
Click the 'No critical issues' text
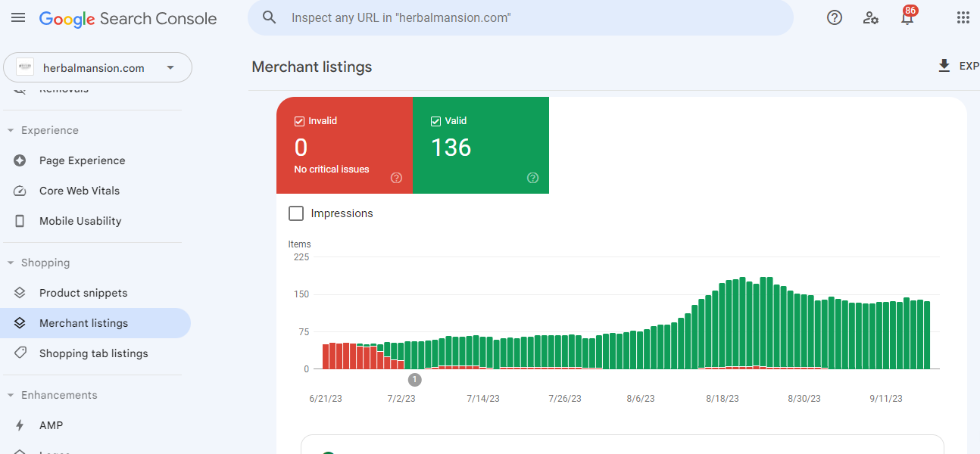[332, 169]
